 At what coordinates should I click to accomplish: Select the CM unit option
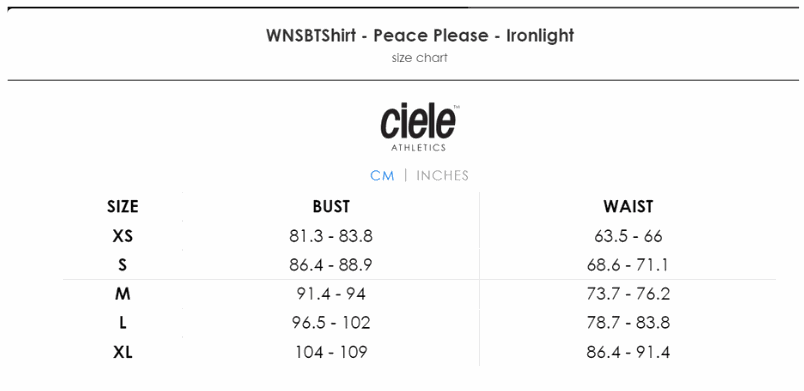(x=383, y=175)
